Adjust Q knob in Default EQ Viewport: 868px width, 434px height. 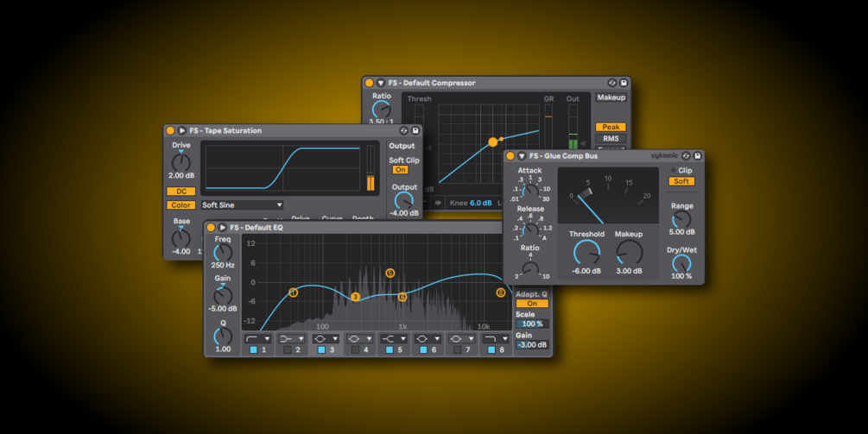tap(223, 337)
